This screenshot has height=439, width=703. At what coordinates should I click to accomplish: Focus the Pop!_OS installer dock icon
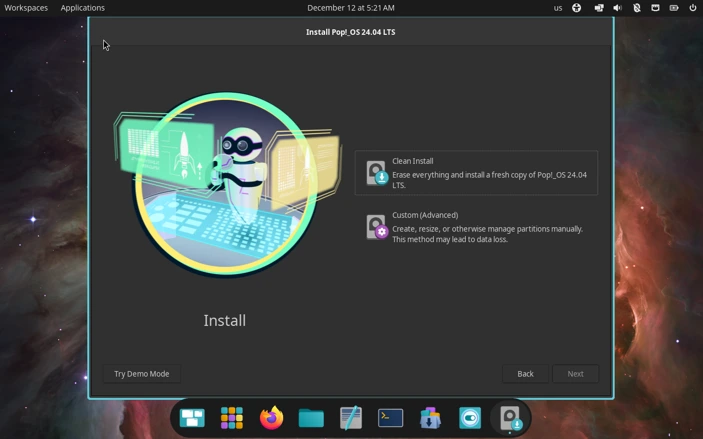[x=510, y=418]
